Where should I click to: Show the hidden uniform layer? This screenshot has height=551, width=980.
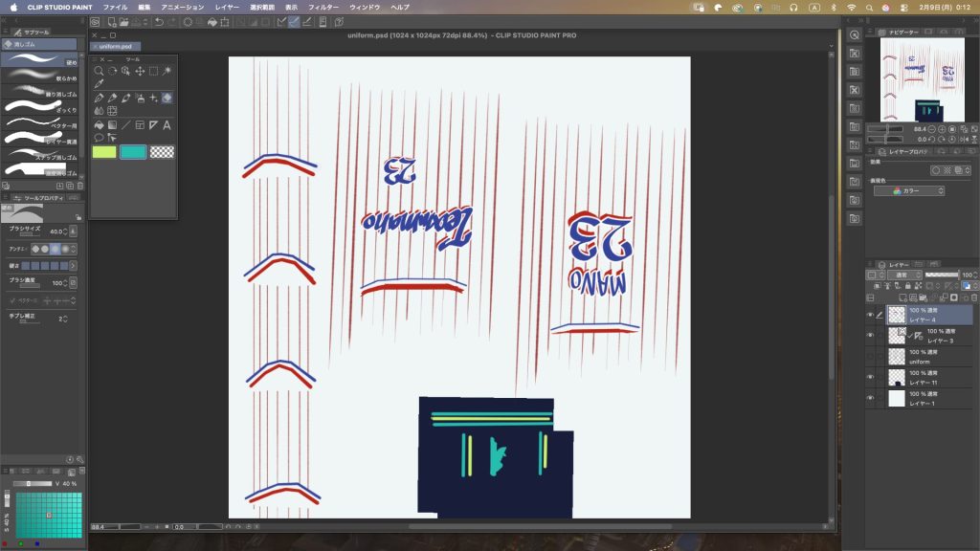[x=870, y=356]
